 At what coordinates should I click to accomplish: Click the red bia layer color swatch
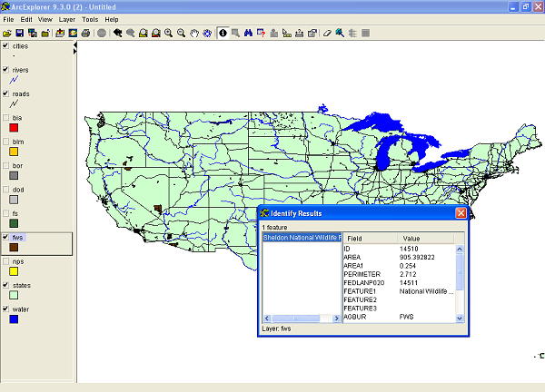(14, 128)
